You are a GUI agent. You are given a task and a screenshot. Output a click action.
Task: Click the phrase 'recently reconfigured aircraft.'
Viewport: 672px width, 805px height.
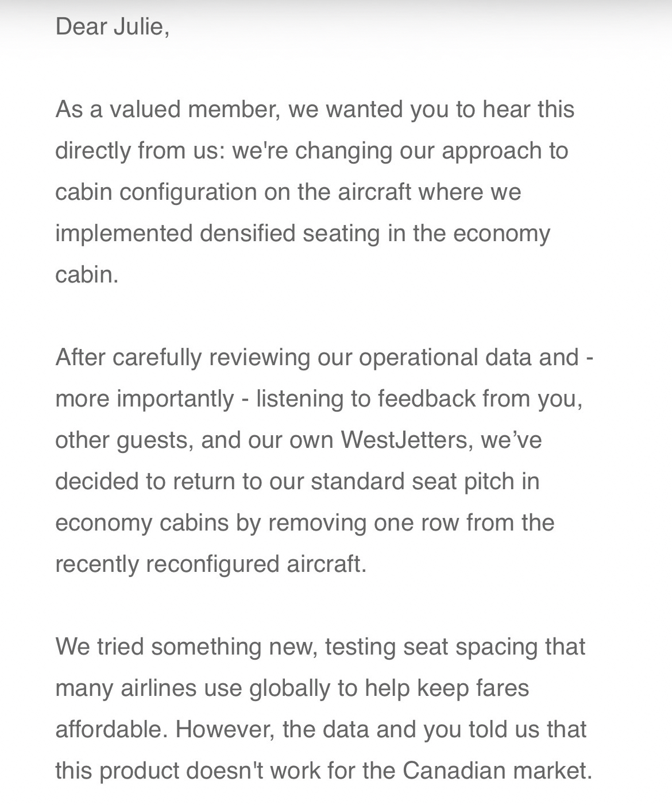[211, 564]
